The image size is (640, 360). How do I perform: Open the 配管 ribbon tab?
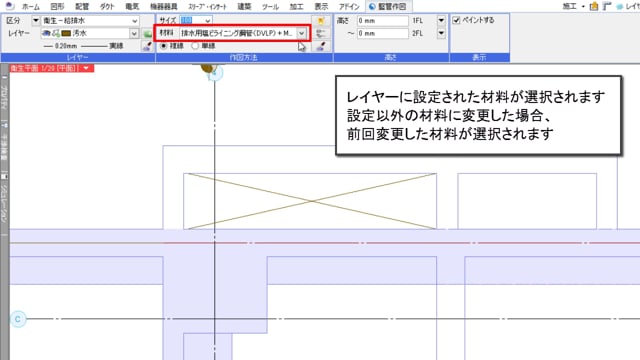pyautogui.click(x=82, y=7)
